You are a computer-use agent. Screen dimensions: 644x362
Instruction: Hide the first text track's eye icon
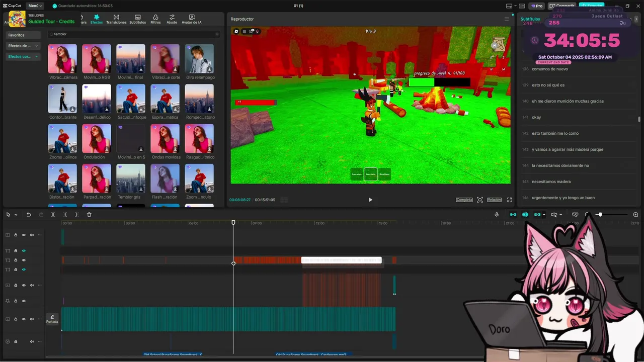24,250
